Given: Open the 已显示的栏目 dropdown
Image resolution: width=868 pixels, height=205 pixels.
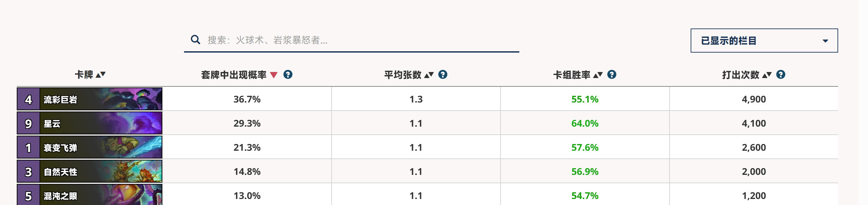Looking at the screenshot, I should [x=764, y=41].
